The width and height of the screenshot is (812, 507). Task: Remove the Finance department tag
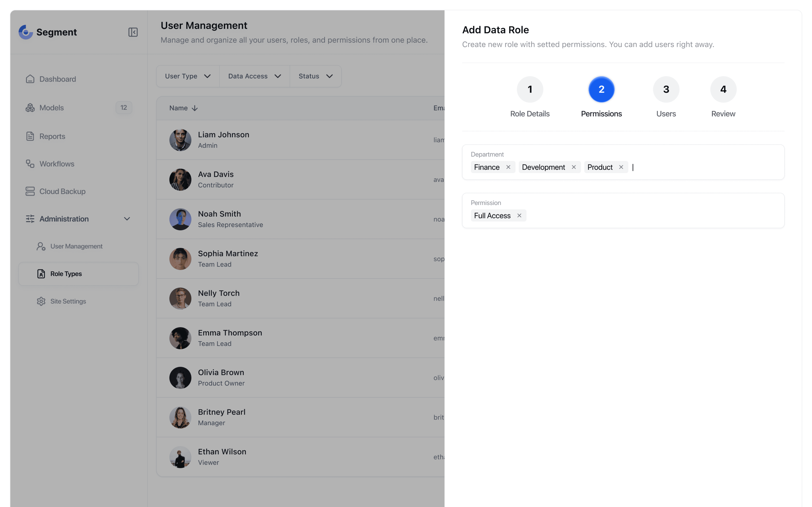(x=508, y=167)
